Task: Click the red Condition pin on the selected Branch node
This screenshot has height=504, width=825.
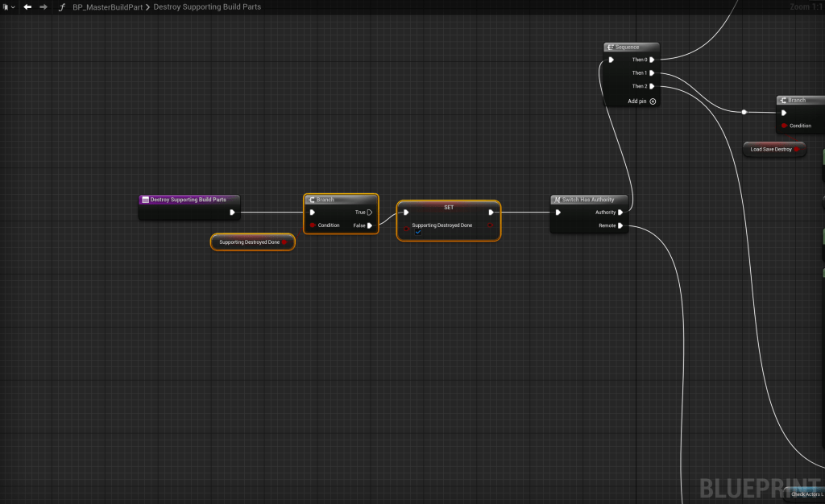Action: click(313, 225)
